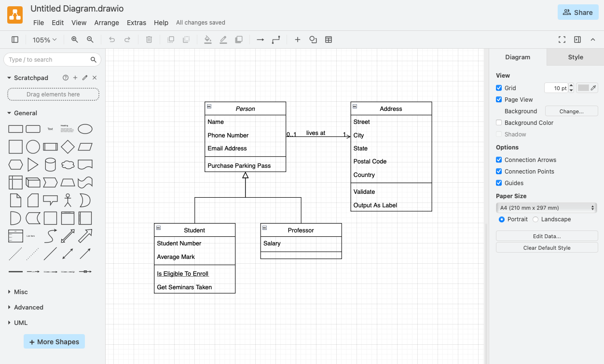
Task: Expand the Misc shapes section
Action: (x=18, y=292)
